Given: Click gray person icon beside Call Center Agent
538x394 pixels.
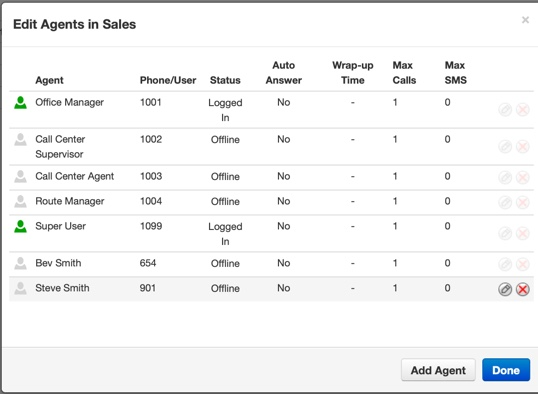Looking at the screenshot, I should click(20, 177).
